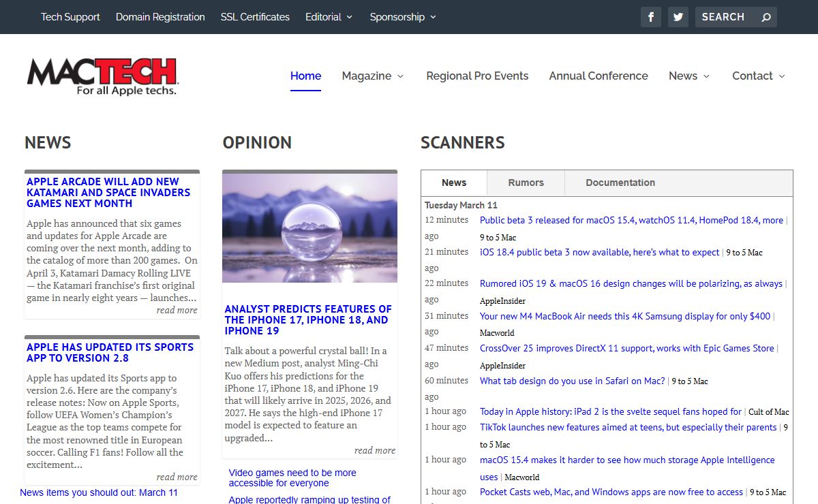Select the News scanner tab
Screen dimensions: 818x504
point(454,183)
